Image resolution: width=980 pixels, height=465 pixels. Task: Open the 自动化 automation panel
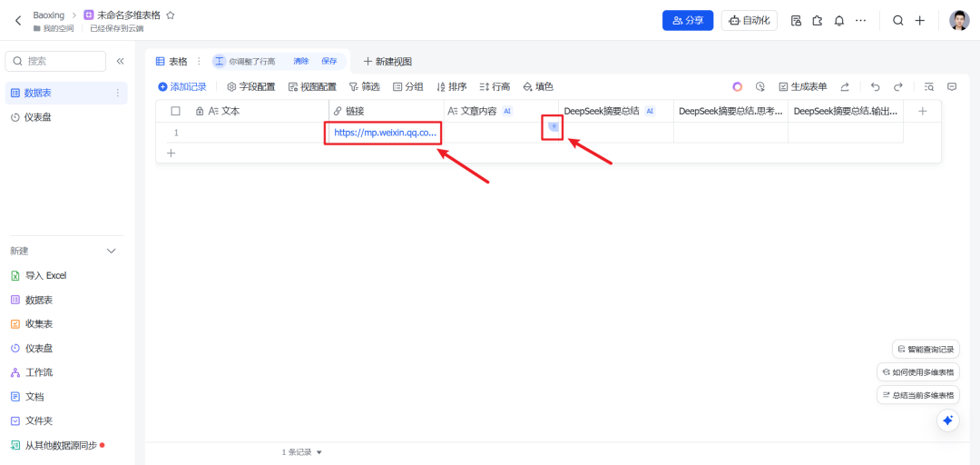pos(750,21)
